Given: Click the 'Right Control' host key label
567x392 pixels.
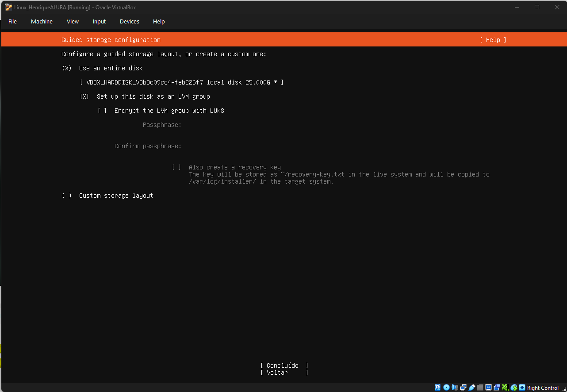Looking at the screenshot, I should (x=543, y=388).
